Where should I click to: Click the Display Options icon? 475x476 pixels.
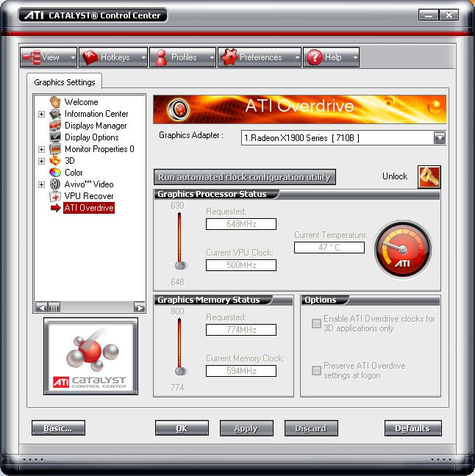point(55,137)
